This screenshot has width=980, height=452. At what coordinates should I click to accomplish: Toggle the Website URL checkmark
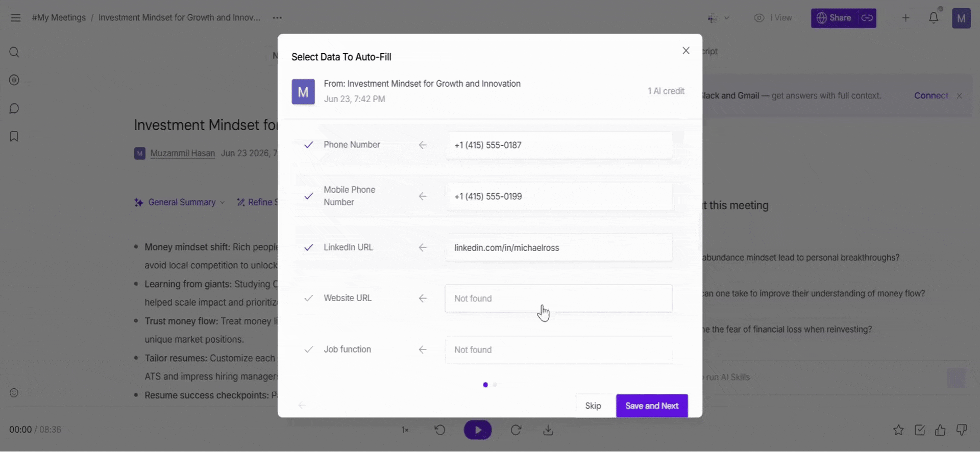[x=308, y=298]
